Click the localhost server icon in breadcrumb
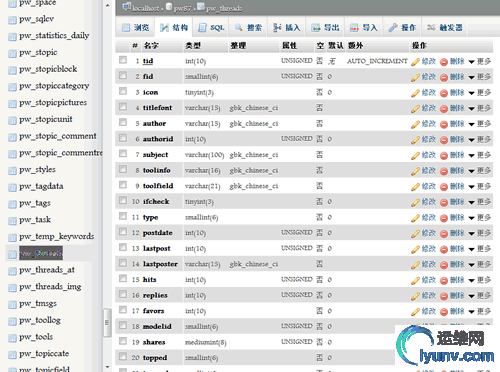 pyautogui.click(x=126, y=7)
